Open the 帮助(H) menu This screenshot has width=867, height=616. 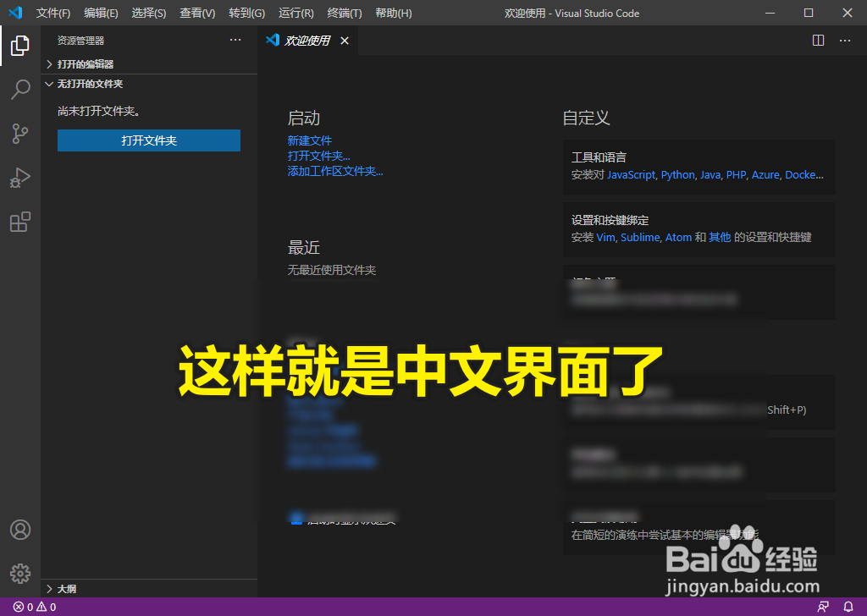point(393,13)
